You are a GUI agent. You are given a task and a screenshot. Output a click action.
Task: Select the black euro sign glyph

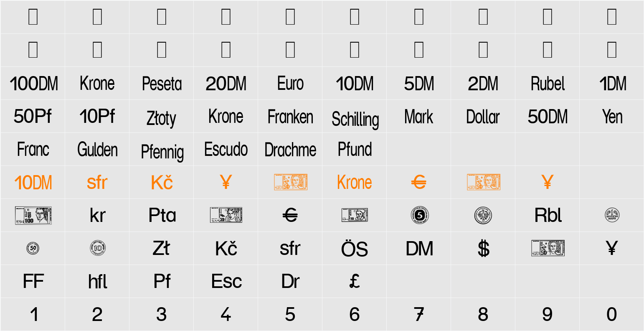click(x=290, y=216)
